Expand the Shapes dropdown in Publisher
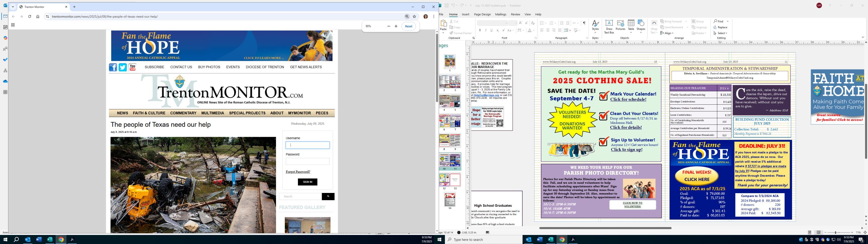 click(641, 33)
